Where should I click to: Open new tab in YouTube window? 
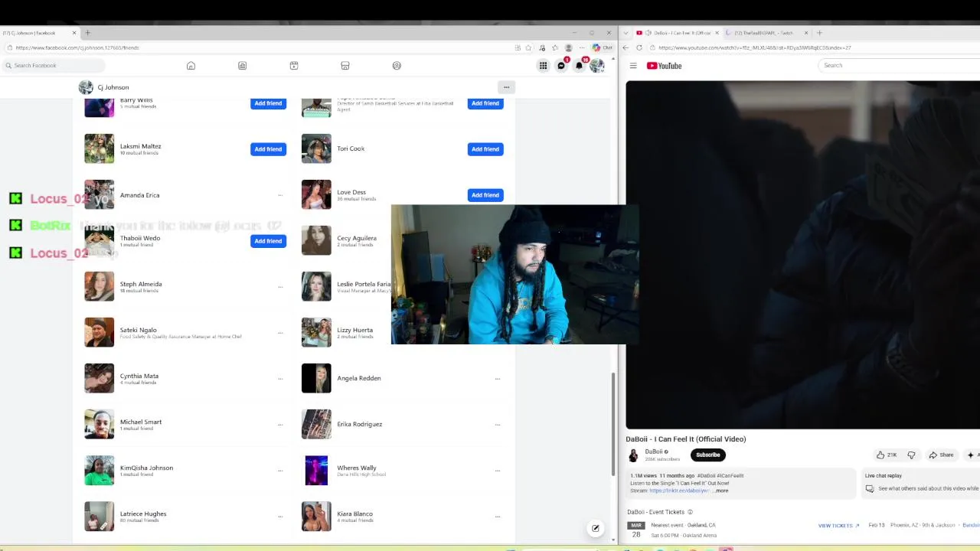pos(819,33)
